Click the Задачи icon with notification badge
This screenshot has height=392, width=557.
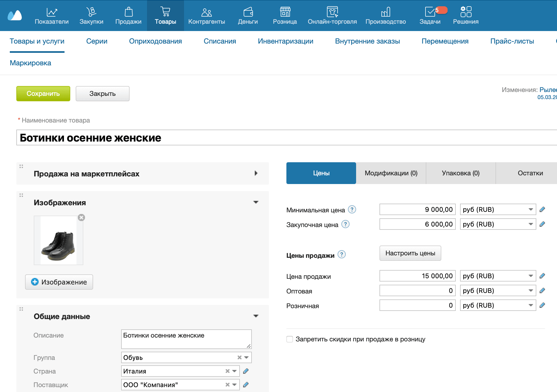point(430,11)
